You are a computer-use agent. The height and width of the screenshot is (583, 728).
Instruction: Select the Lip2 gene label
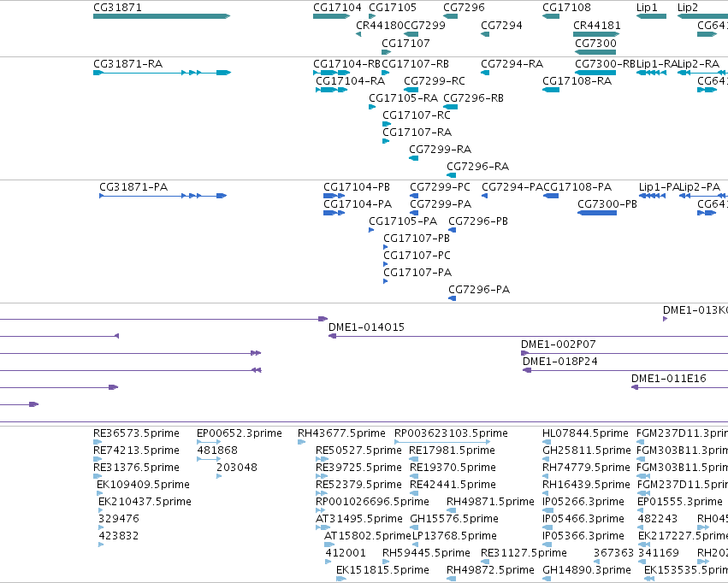pyautogui.click(x=688, y=8)
